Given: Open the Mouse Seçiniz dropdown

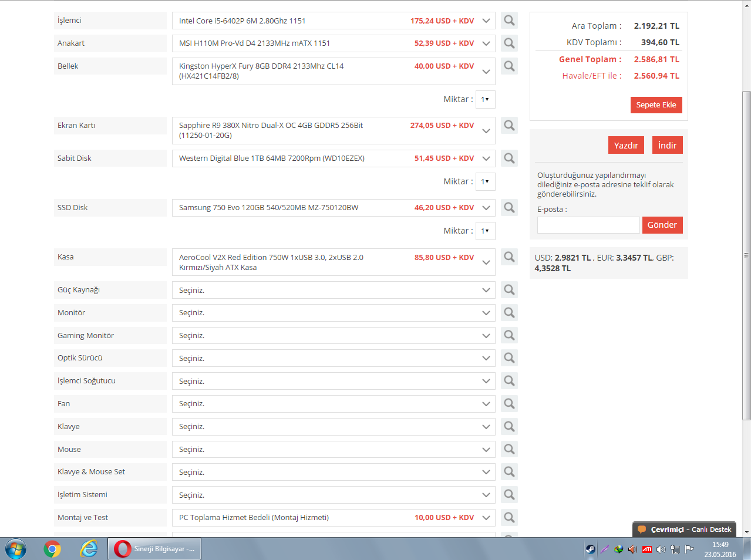Looking at the screenshot, I should 334,450.
